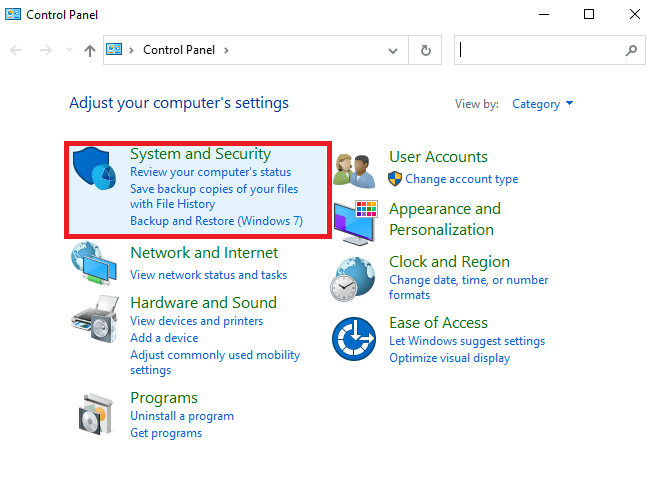Click the Control Panel icon in the address bar
This screenshot has height=494, width=655.
tap(114, 50)
